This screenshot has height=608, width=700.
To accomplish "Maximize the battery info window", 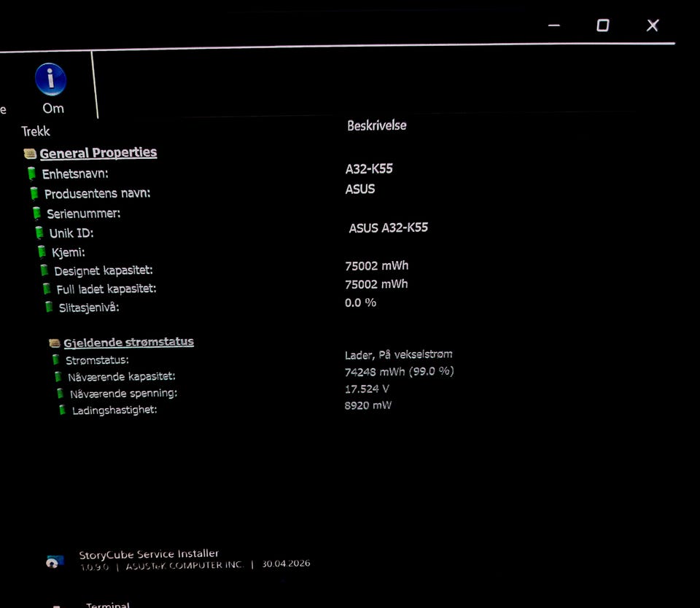I will (603, 26).
